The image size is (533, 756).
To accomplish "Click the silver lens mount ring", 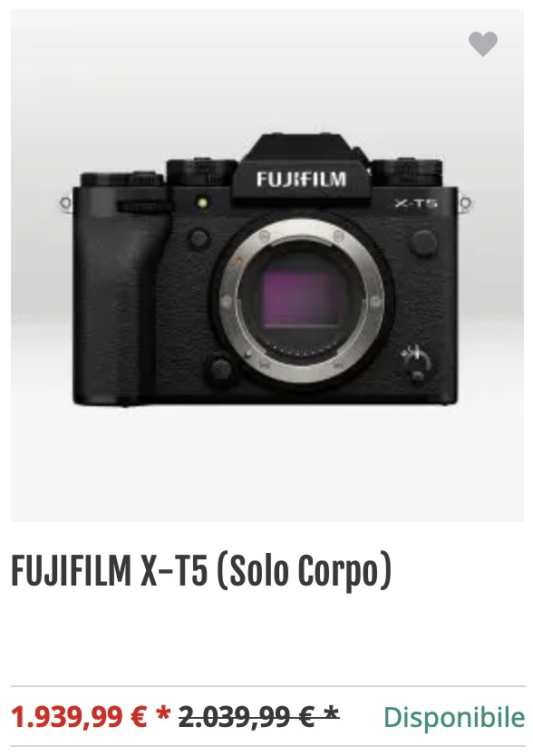I will tap(302, 301).
